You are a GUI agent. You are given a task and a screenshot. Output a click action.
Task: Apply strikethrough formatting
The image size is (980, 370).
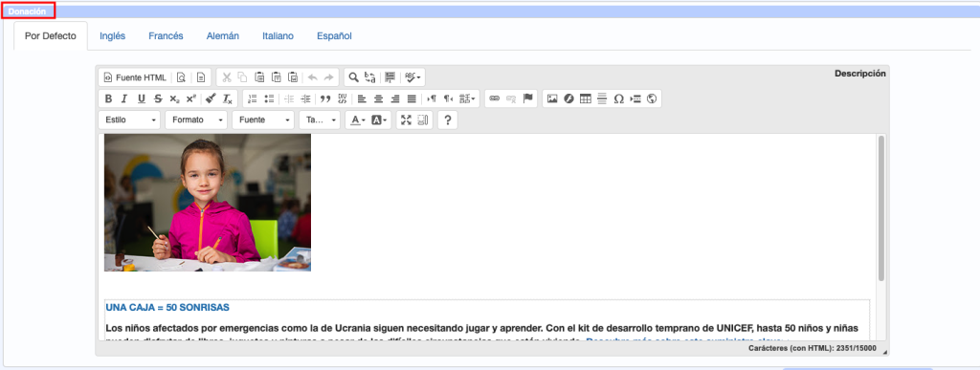[x=158, y=98]
